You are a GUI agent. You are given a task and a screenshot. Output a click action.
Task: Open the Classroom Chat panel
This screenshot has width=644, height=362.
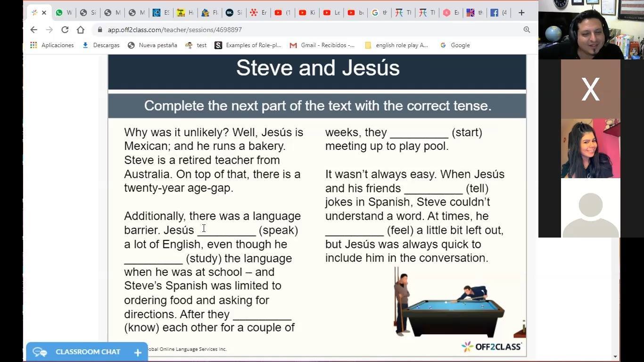point(87,352)
